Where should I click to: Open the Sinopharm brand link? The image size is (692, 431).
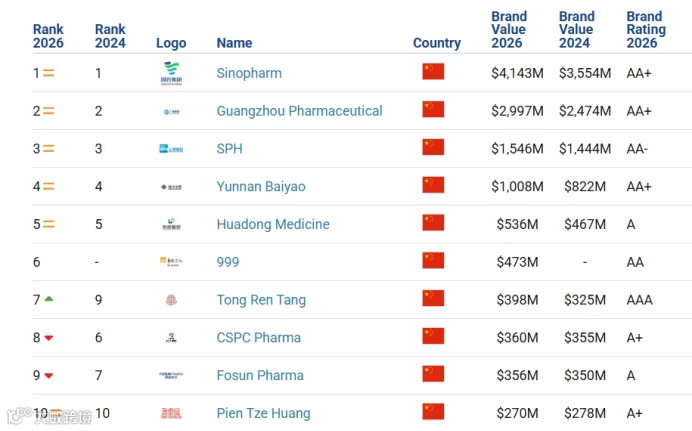point(249,73)
